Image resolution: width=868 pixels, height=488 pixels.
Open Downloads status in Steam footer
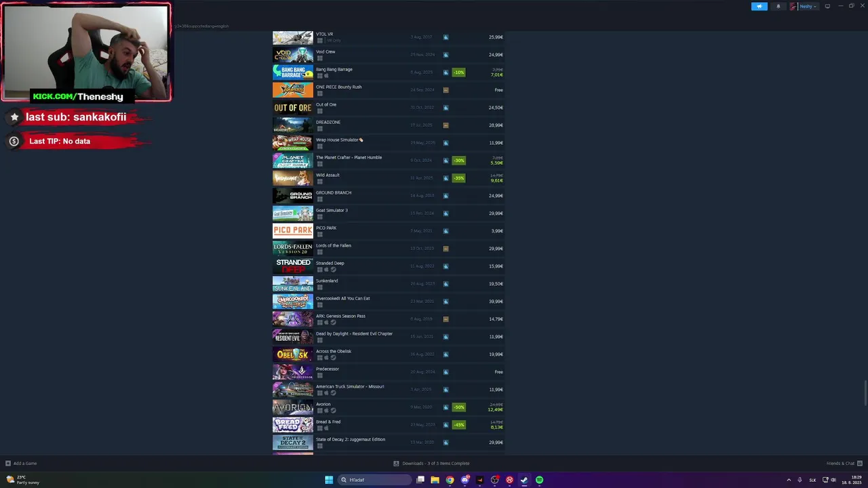431,464
